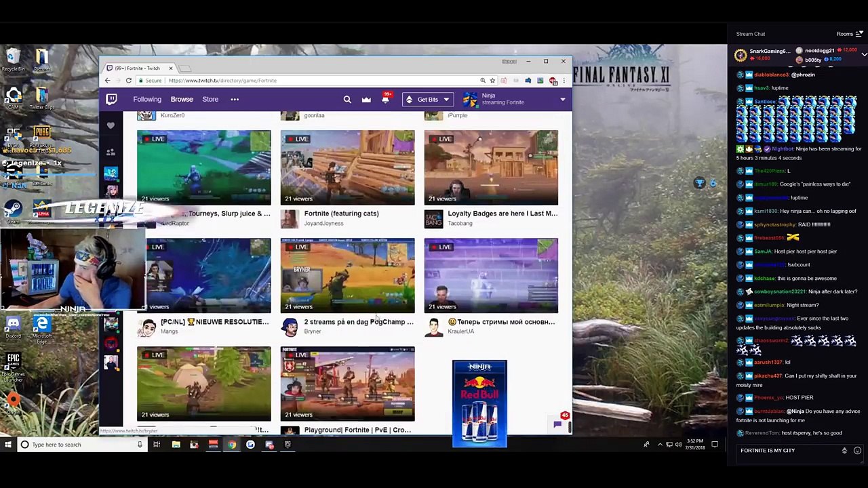
Task: Bookmark the page with the star icon
Action: (x=492, y=81)
